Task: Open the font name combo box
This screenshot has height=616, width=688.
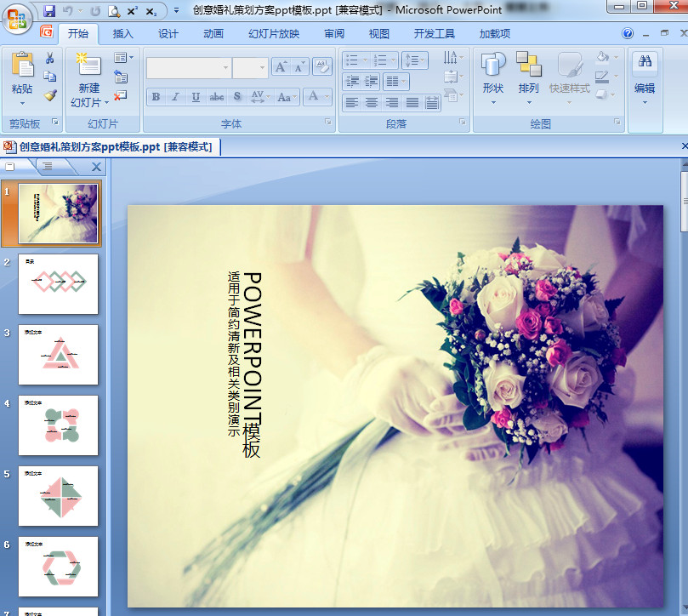Action: (189, 67)
